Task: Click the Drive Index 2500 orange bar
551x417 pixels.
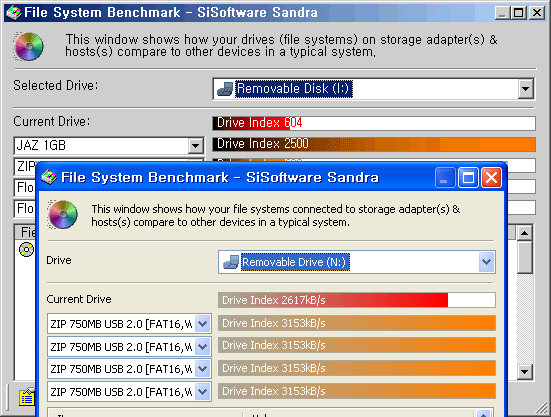Action: coord(374,144)
